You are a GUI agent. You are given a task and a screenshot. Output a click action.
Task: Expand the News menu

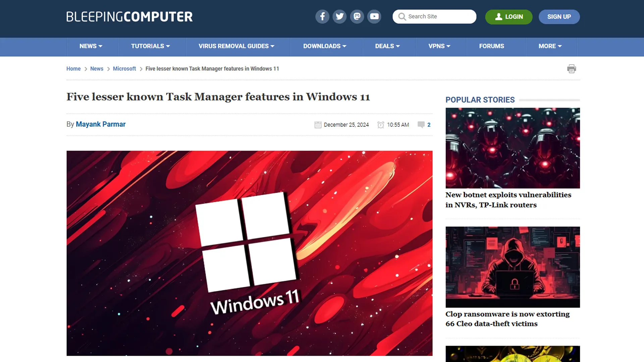click(x=91, y=46)
